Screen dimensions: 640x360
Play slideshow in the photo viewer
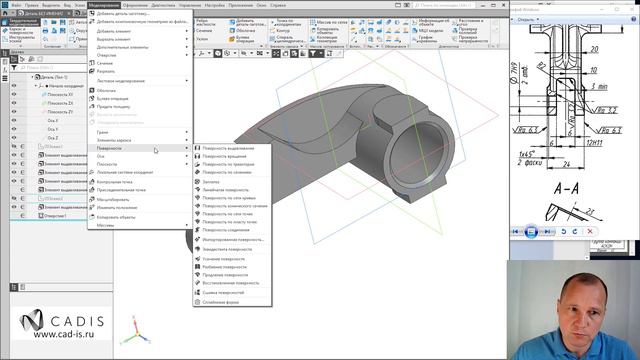[531, 231]
